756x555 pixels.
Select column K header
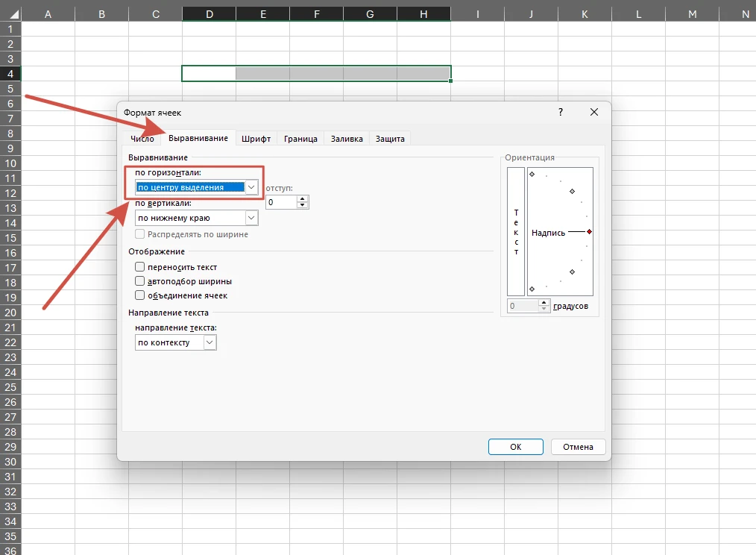click(585, 14)
